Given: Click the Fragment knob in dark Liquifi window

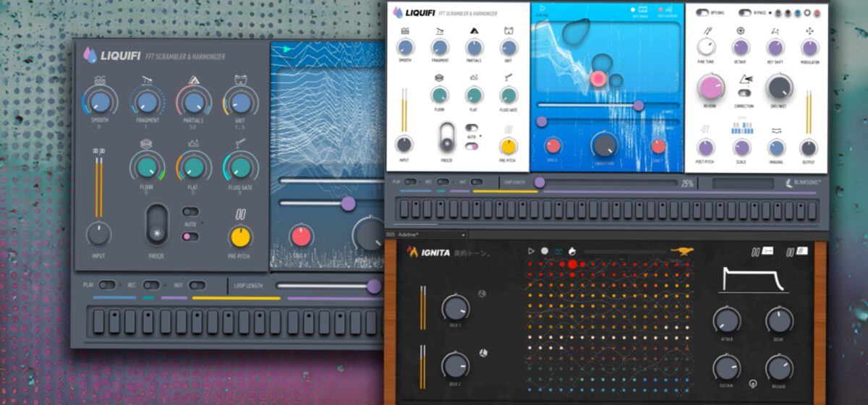Looking at the screenshot, I should pos(148,102).
